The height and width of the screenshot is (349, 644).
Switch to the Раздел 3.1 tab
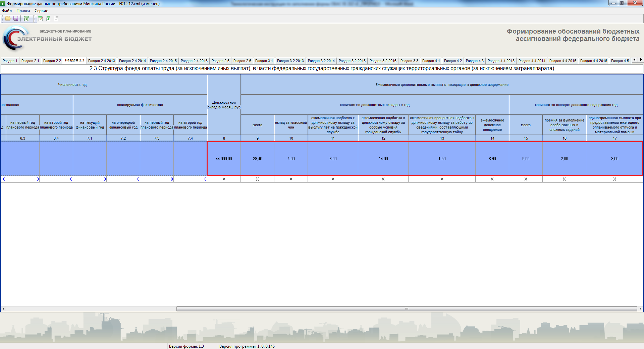pyautogui.click(x=264, y=61)
